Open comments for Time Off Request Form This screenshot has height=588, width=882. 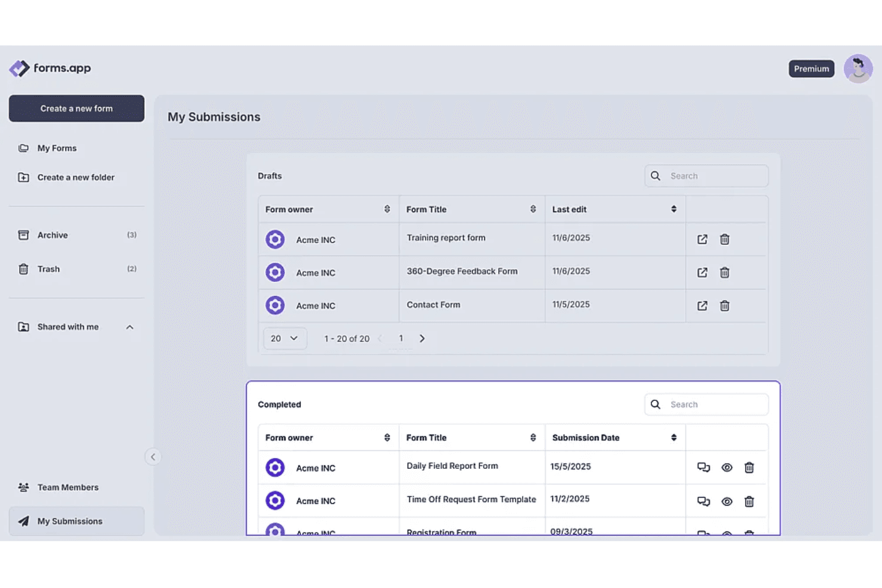click(704, 502)
